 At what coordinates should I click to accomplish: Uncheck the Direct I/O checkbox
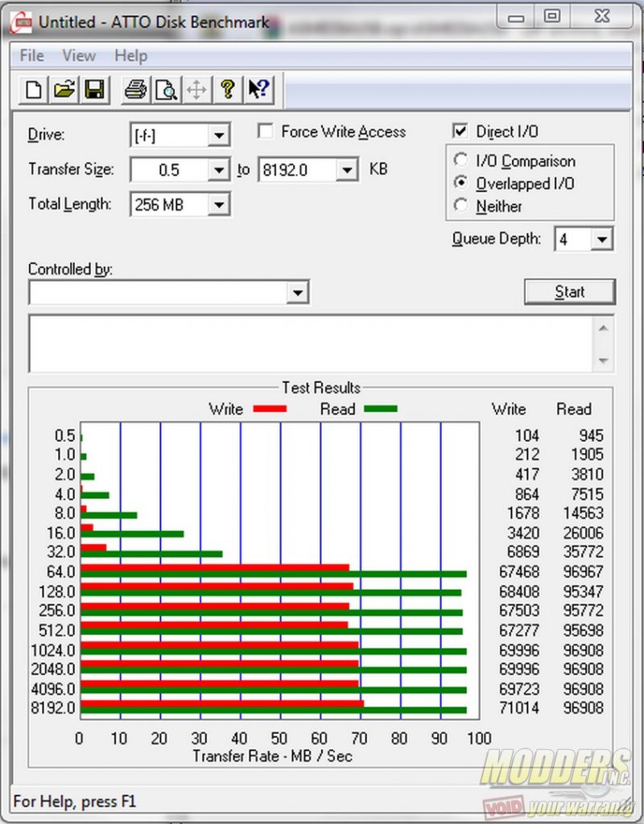[460, 131]
